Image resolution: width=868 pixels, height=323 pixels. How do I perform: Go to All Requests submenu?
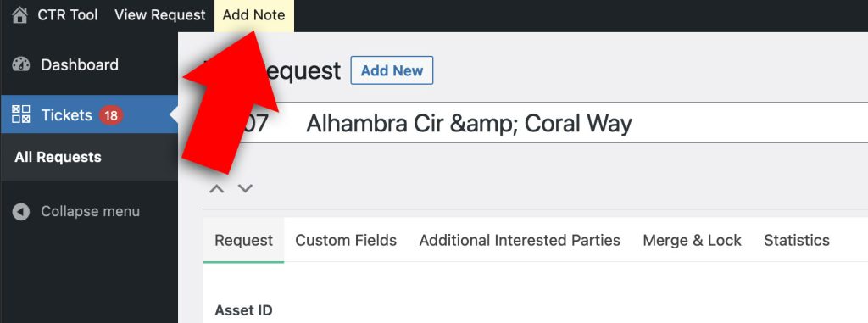(x=58, y=158)
